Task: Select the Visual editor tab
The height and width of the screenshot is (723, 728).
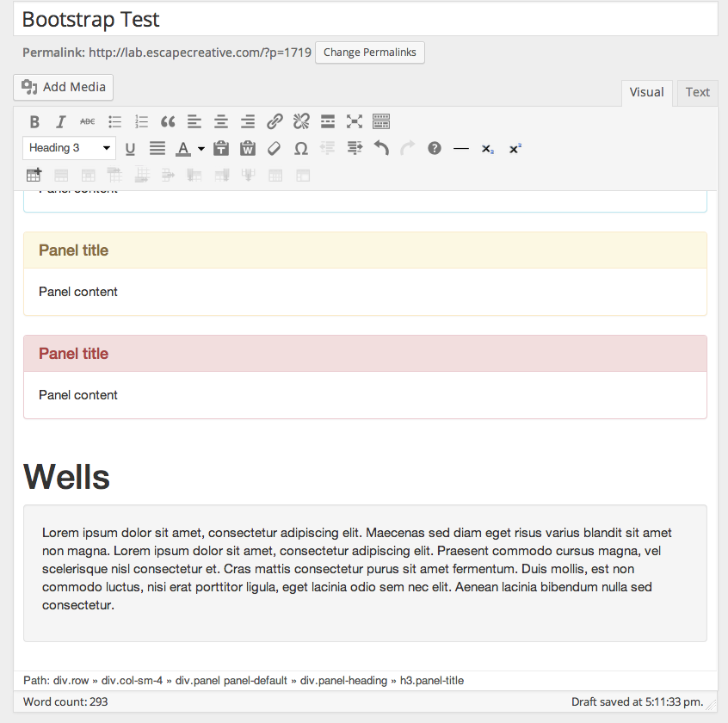Action: (x=646, y=92)
